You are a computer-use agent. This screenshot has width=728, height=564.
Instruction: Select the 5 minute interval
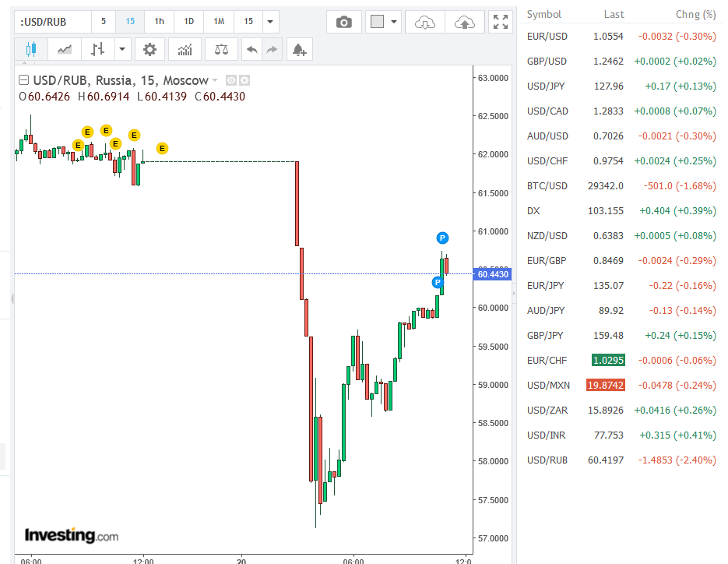click(104, 21)
